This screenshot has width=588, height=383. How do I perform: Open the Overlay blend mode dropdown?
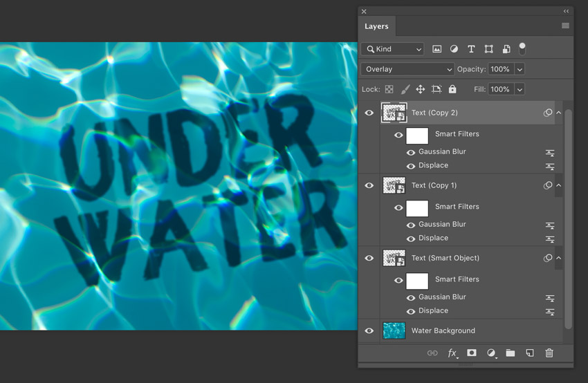(x=407, y=69)
